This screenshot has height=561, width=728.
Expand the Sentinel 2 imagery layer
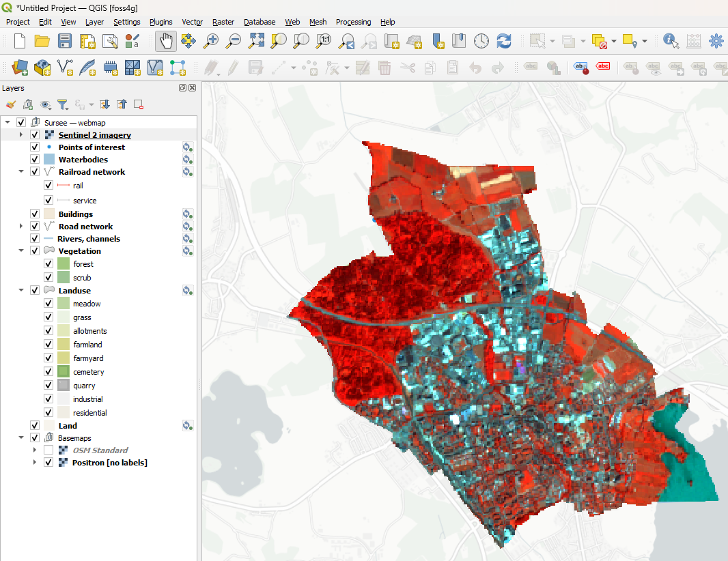pos(21,135)
